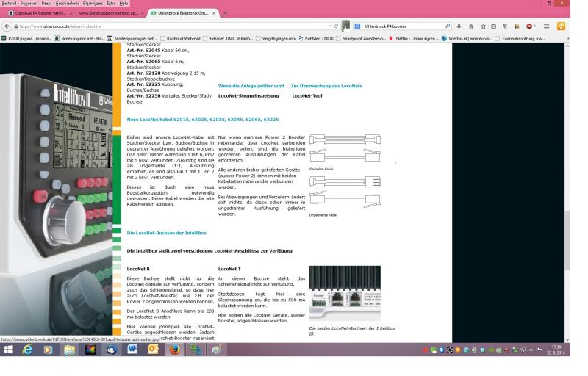
Task: Follow the LocoNet-Stromeinspeisung link
Action: [x=248, y=96]
